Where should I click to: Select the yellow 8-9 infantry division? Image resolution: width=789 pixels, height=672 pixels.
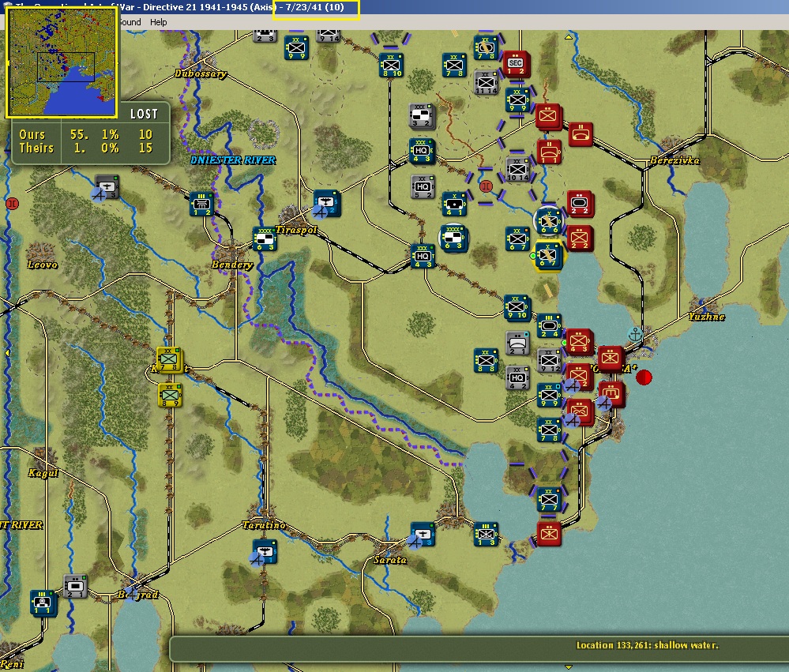coord(170,396)
